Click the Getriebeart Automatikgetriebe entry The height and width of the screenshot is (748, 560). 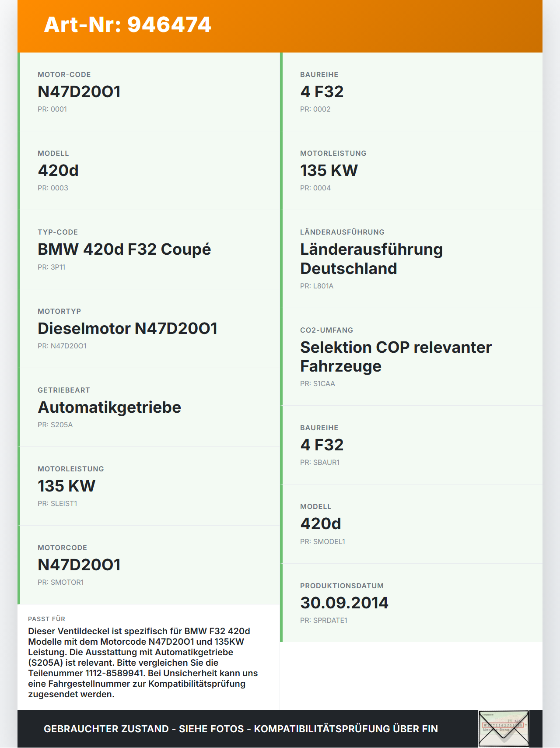[x=149, y=407]
